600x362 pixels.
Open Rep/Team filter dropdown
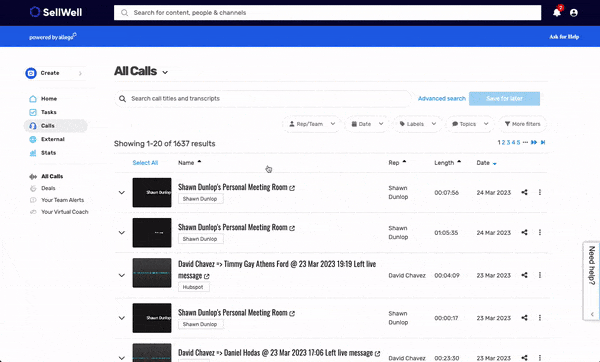click(311, 124)
